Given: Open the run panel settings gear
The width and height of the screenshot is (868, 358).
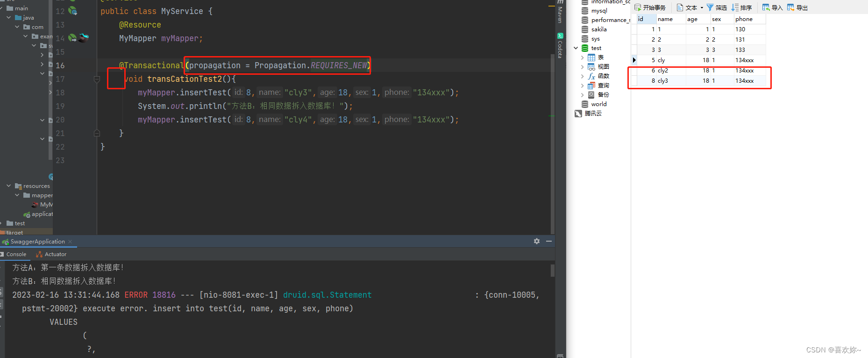Looking at the screenshot, I should [537, 241].
